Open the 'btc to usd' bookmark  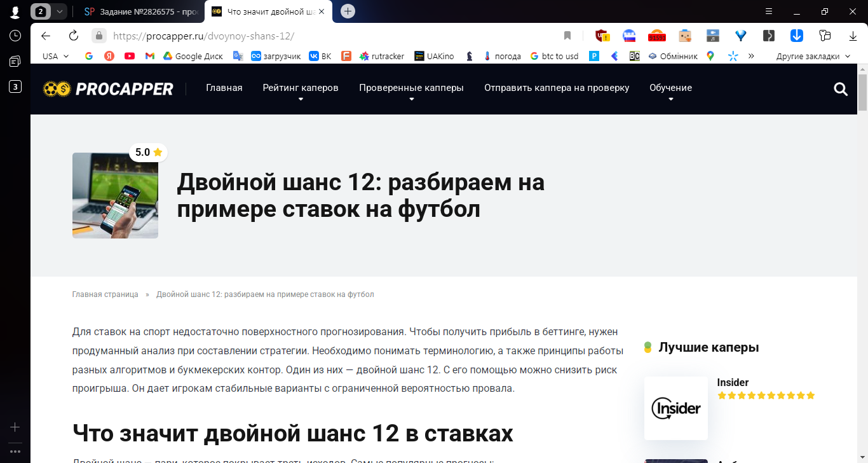click(x=554, y=56)
